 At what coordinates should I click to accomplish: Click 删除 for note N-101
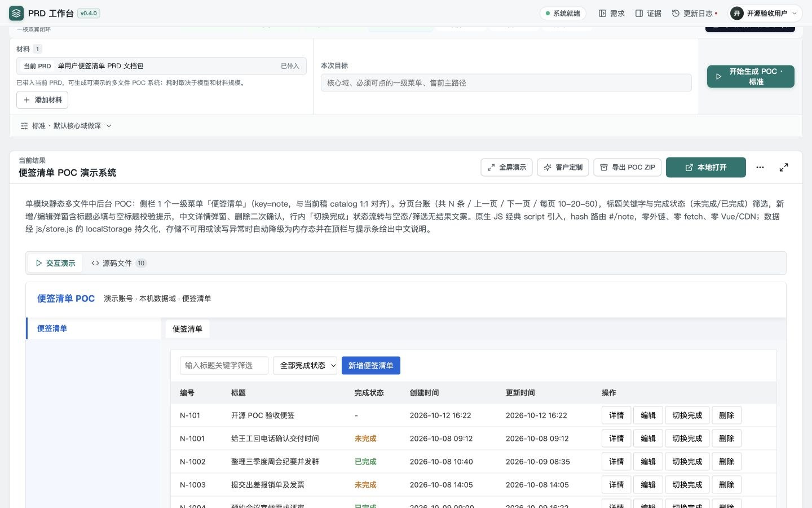(726, 415)
